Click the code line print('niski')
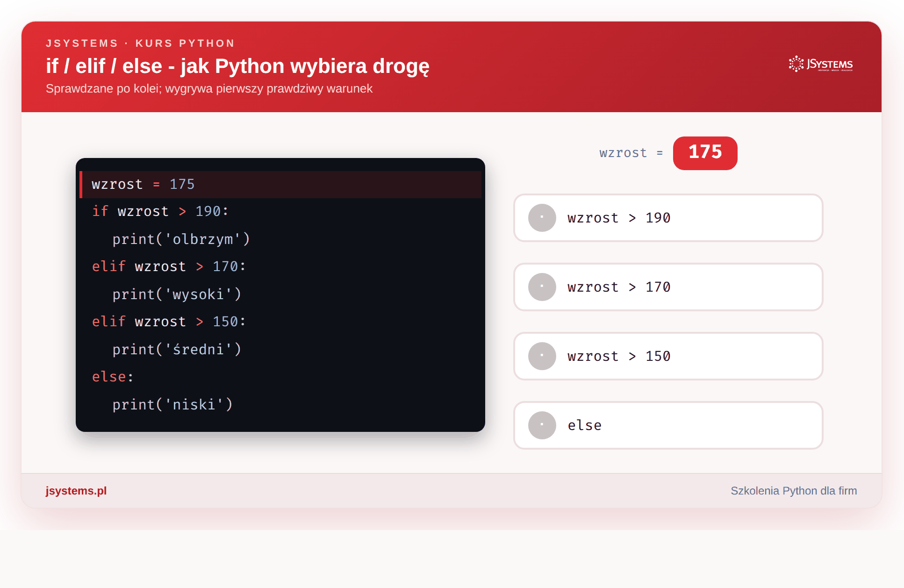 [x=172, y=405]
